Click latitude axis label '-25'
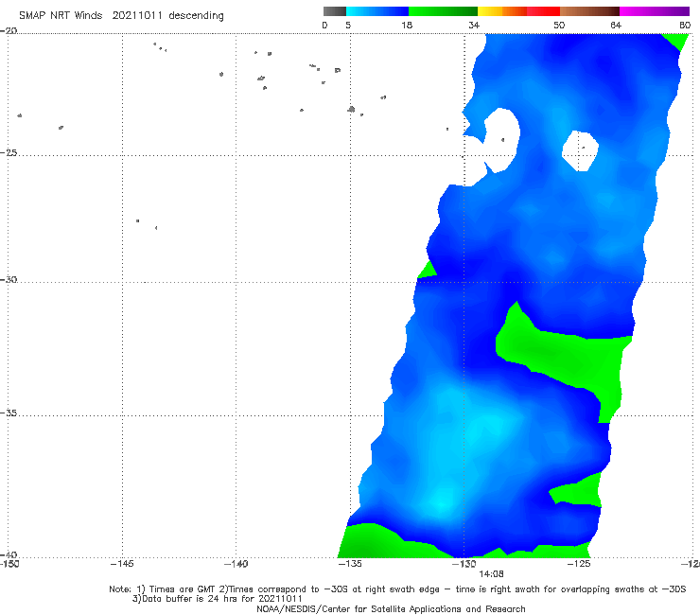Screen dimensions: 700x615 point(9,152)
